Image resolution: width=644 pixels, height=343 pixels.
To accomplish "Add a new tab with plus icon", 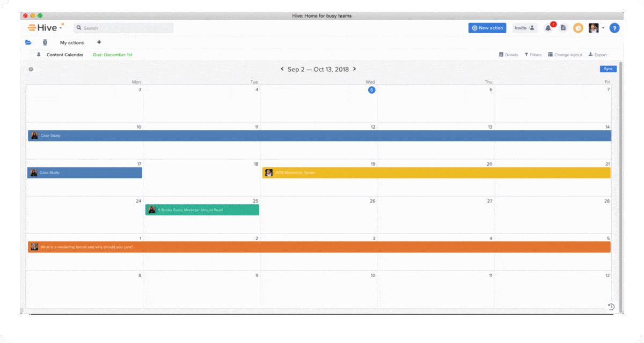I will click(x=99, y=42).
